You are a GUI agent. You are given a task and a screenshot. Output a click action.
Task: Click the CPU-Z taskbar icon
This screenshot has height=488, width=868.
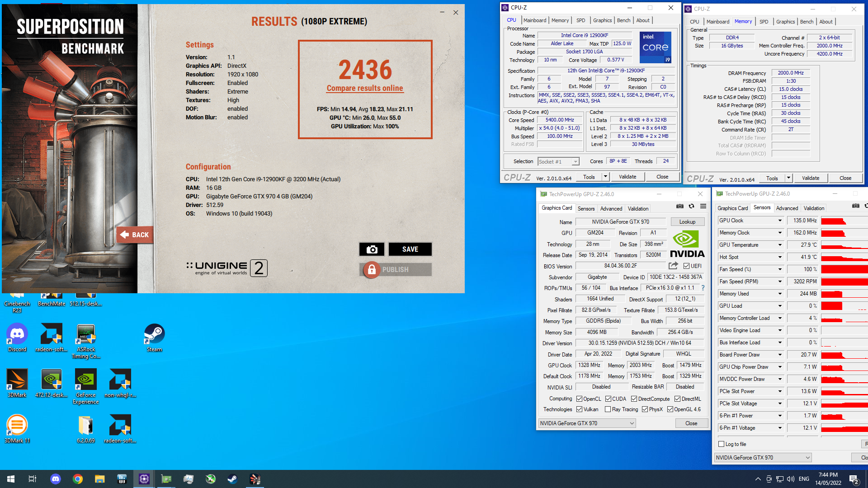tap(144, 479)
